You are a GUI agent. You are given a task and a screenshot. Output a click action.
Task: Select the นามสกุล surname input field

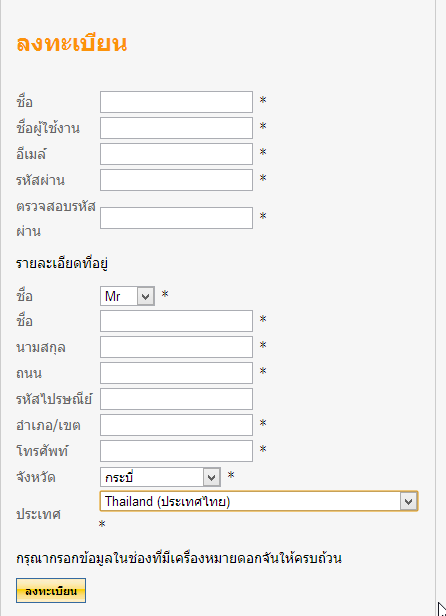tap(176, 347)
